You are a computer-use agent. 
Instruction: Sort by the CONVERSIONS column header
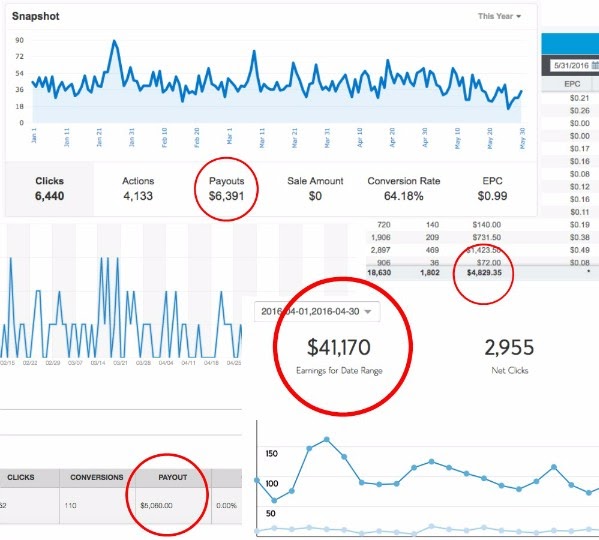pos(97,477)
